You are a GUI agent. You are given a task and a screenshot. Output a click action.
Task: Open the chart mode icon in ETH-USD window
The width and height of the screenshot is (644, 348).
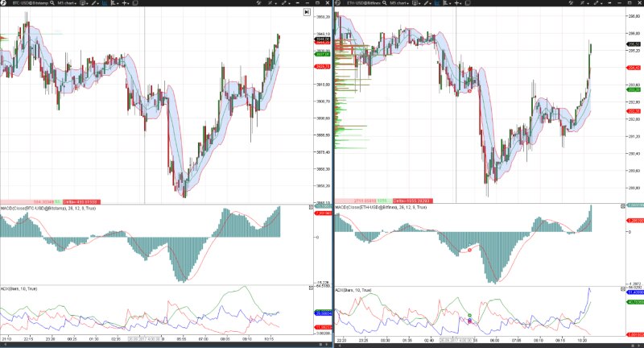(x=446, y=3)
